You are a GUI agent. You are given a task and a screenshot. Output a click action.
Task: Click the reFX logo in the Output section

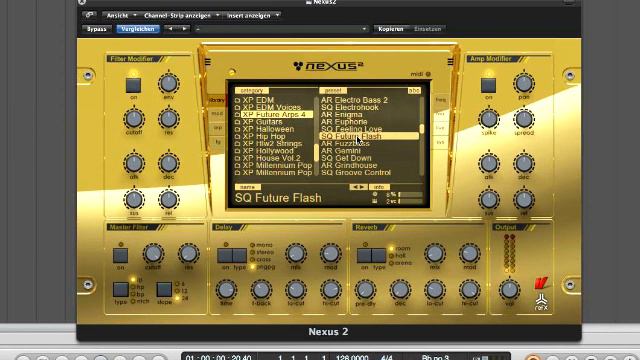541,302
